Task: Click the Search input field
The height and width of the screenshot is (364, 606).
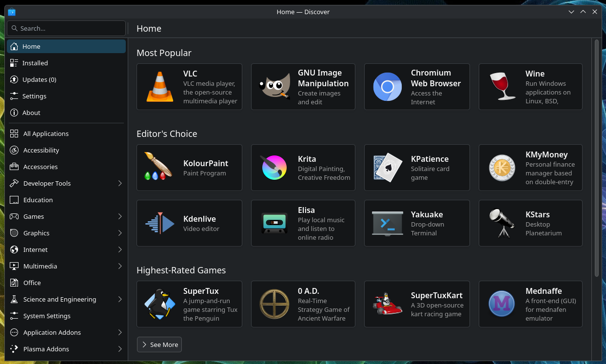Action: 66,28
